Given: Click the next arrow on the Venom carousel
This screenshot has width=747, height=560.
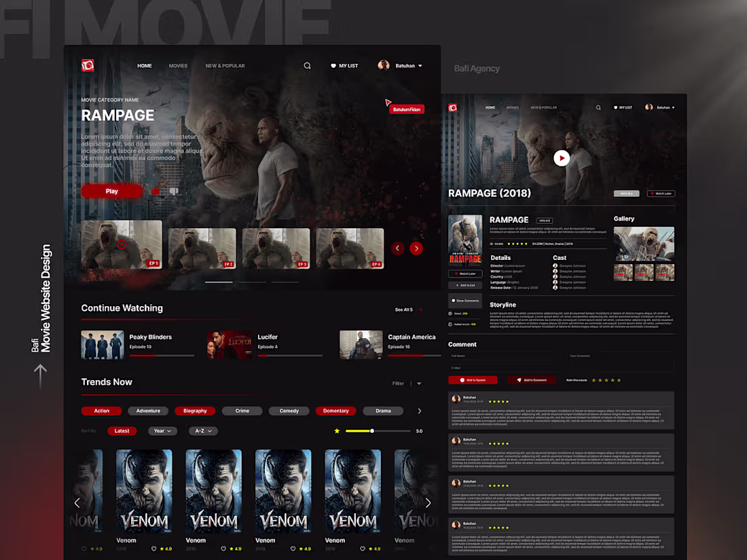Looking at the screenshot, I should [x=428, y=503].
